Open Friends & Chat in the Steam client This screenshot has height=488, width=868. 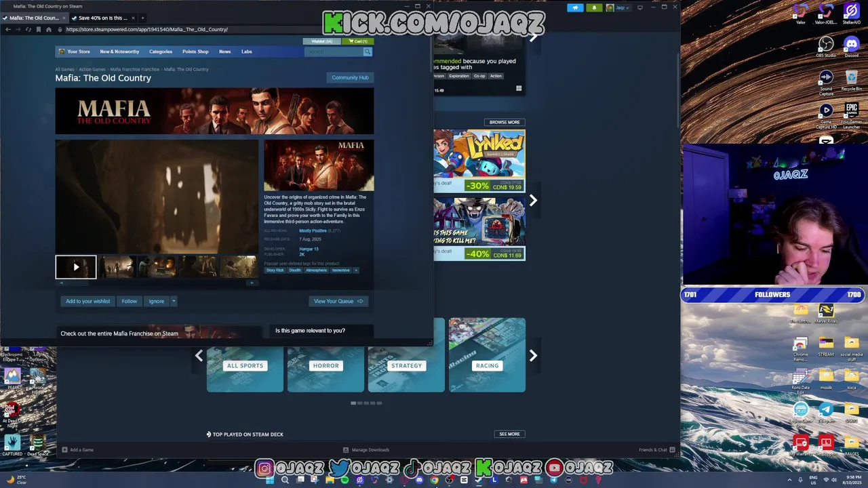(x=656, y=450)
